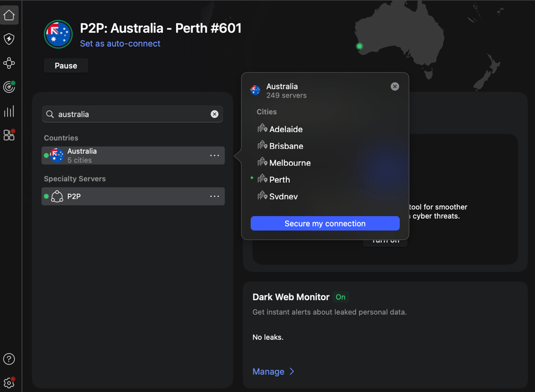Click the Cities heading in popup
The height and width of the screenshot is (392, 535).
click(x=266, y=112)
